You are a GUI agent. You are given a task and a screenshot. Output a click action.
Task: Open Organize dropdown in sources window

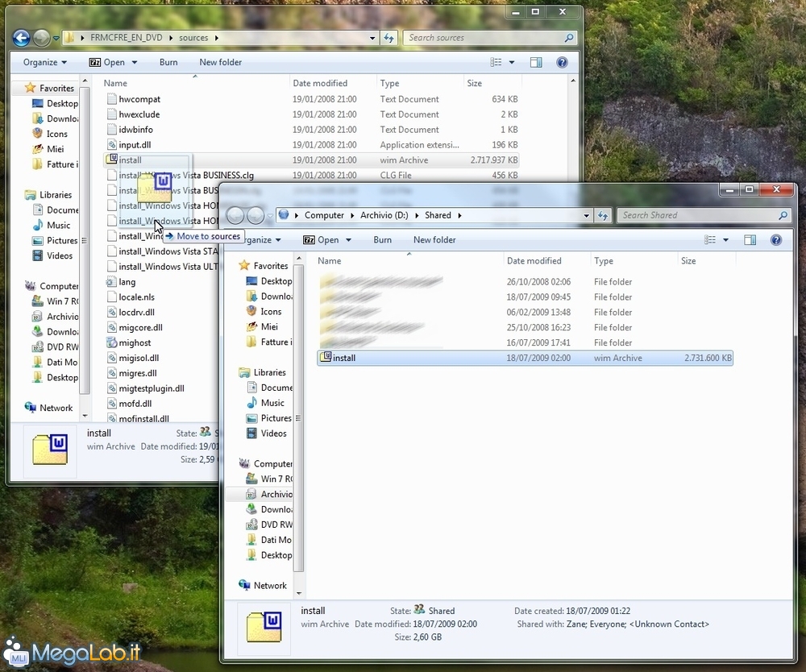tap(44, 62)
